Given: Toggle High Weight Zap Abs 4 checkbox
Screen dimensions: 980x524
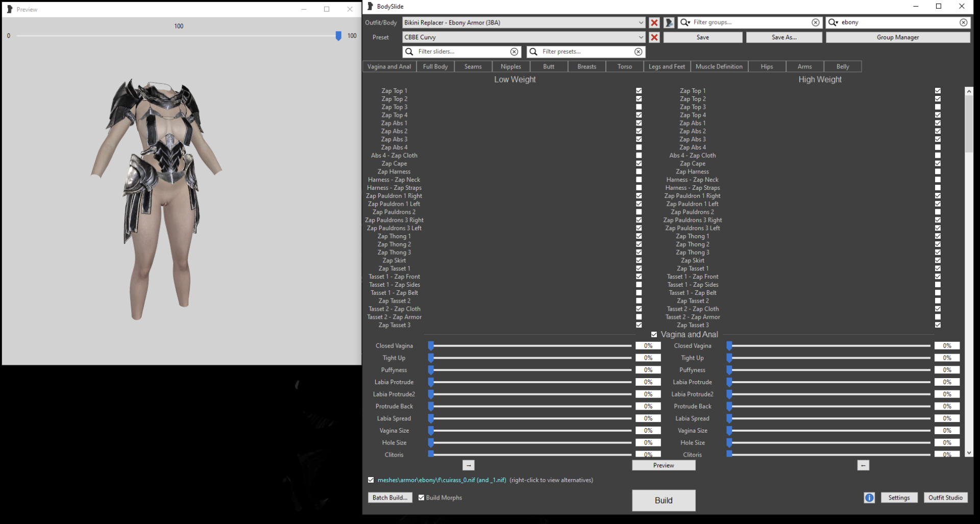Looking at the screenshot, I should point(938,147).
